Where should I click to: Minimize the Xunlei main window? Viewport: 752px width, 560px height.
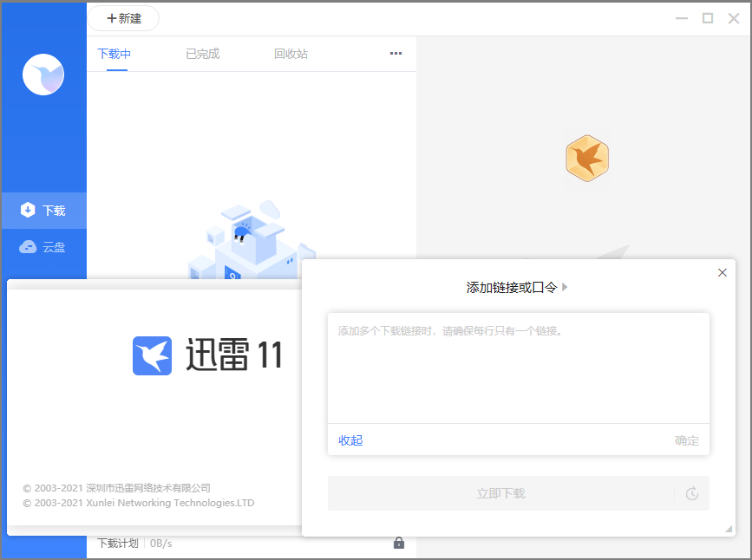click(682, 18)
